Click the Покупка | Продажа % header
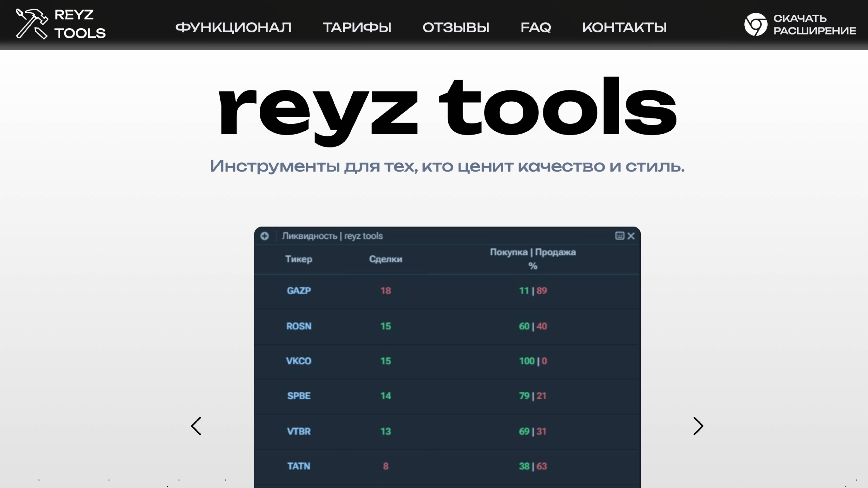Image resolution: width=868 pixels, height=488 pixels. 533,259
